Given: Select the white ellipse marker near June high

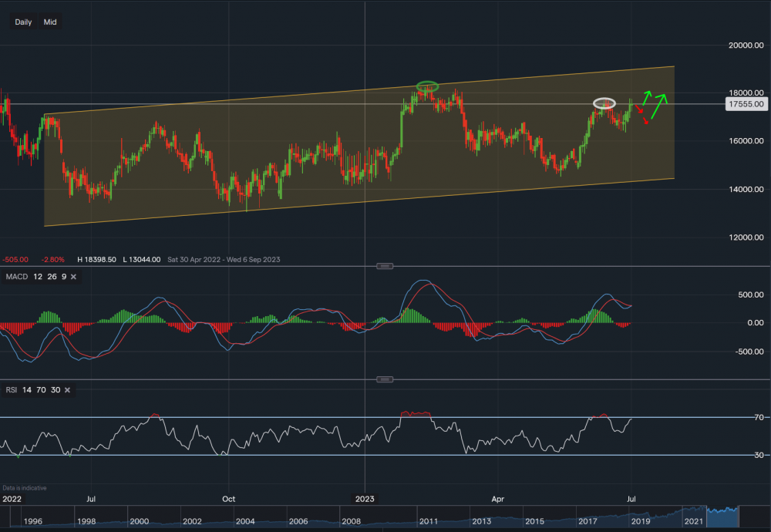Looking at the screenshot, I should [x=604, y=103].
